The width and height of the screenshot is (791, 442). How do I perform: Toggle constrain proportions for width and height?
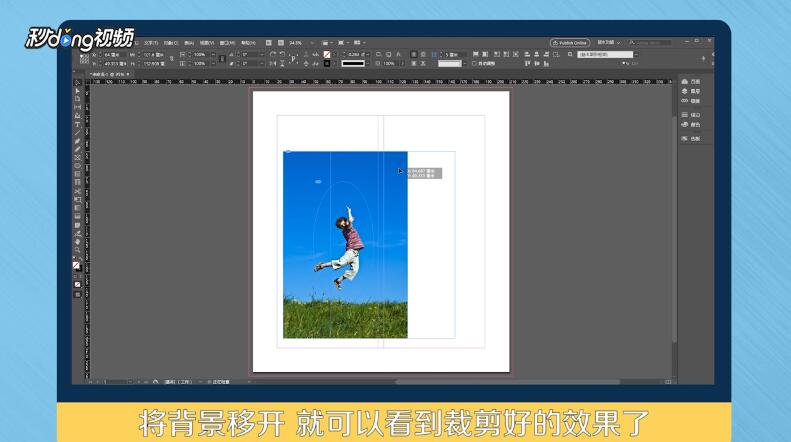[x=172, y=59]
